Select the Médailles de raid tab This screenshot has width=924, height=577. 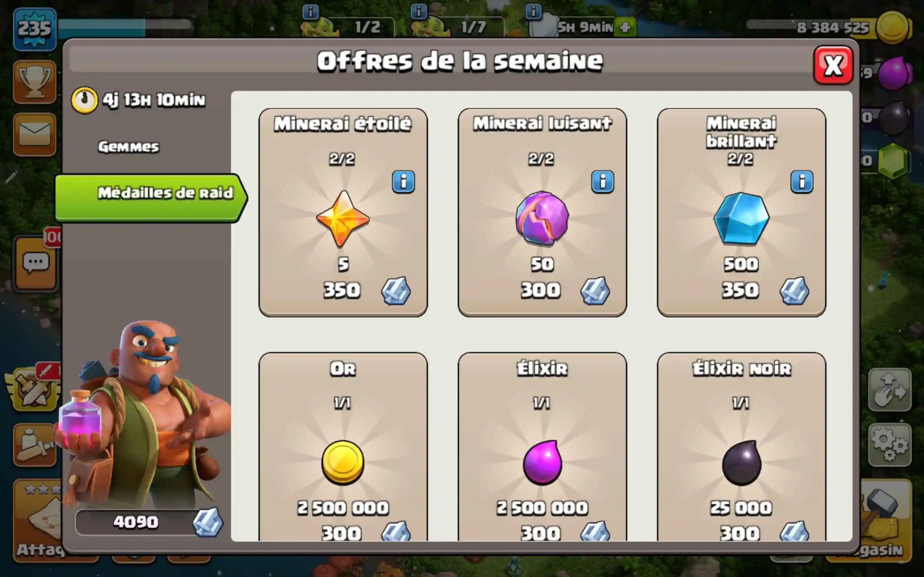coord(151,197)
